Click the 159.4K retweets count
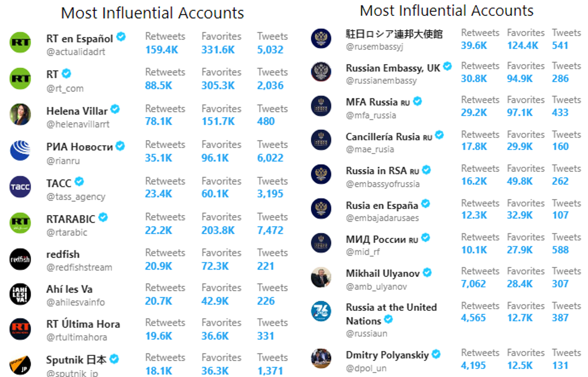This screenshot has height=377, width=588. click(x=162, y=50)
